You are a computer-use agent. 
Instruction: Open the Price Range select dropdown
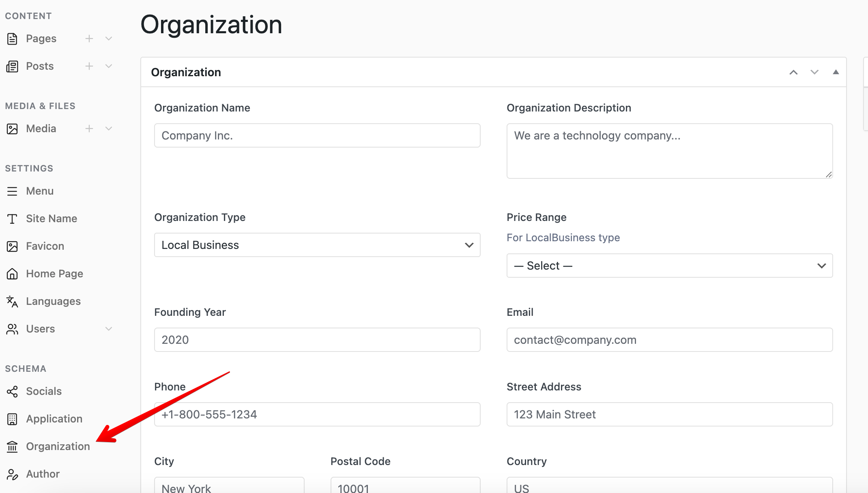tap(669, 266)
